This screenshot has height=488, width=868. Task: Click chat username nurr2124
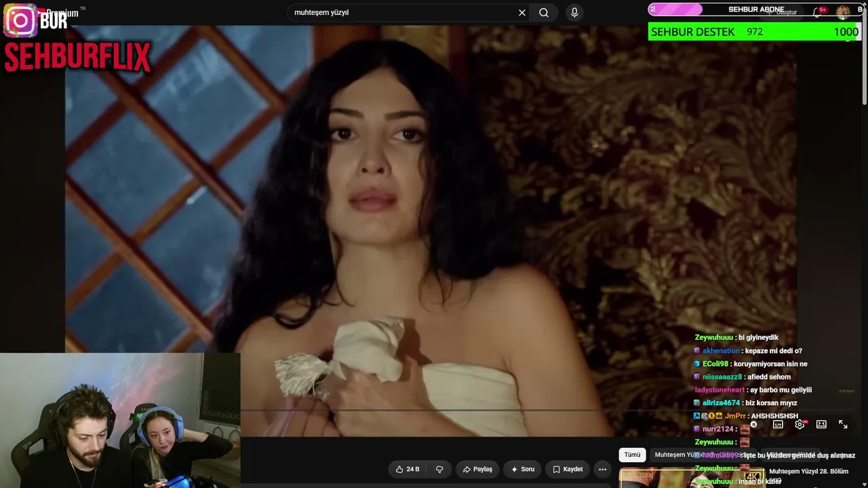point(718,429)
